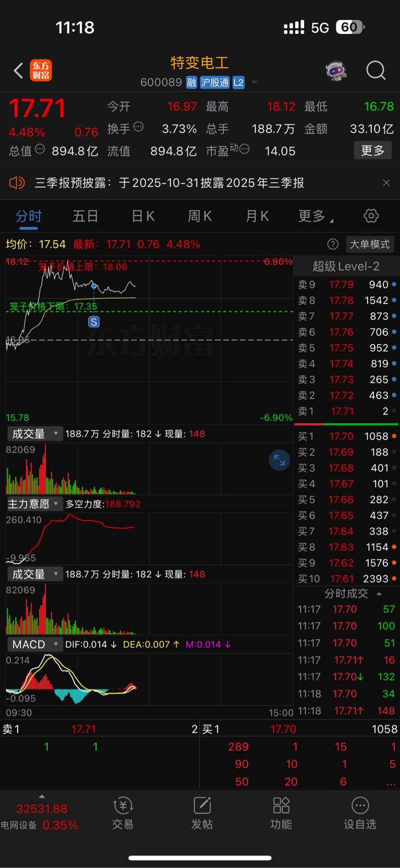Tap the question mark help icon
This screenshot has width=400, height=868.
pyautogui.click(x=333, y=244)
